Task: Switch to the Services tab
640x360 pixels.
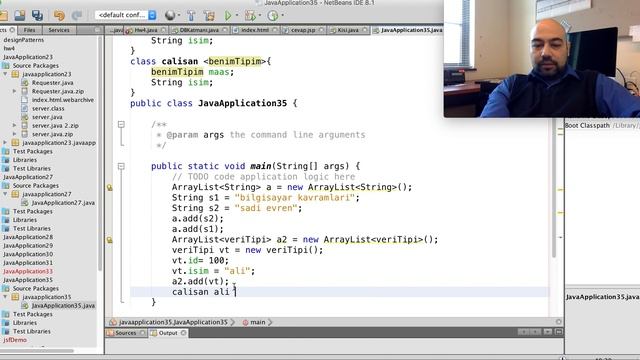Action: [x=59, y=30]
